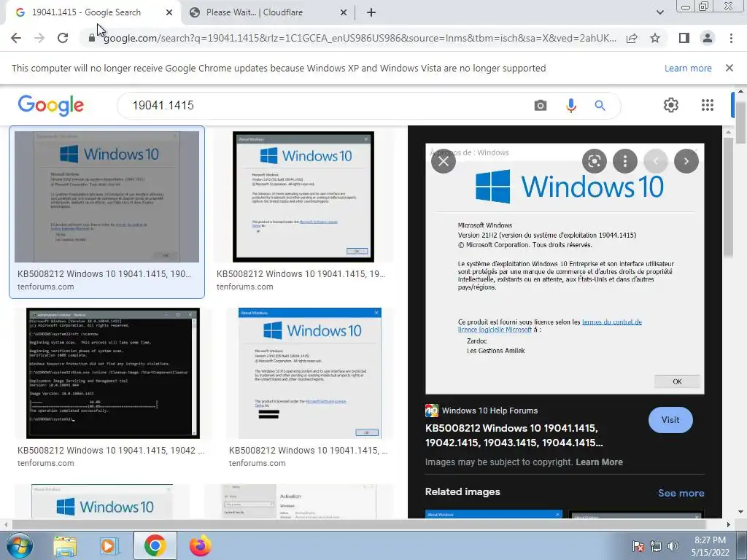Open the black-bordered Windows 10 winver thumbnail
Image resolution: width=747 pixels, height=560 pixels.
point(303,197)
